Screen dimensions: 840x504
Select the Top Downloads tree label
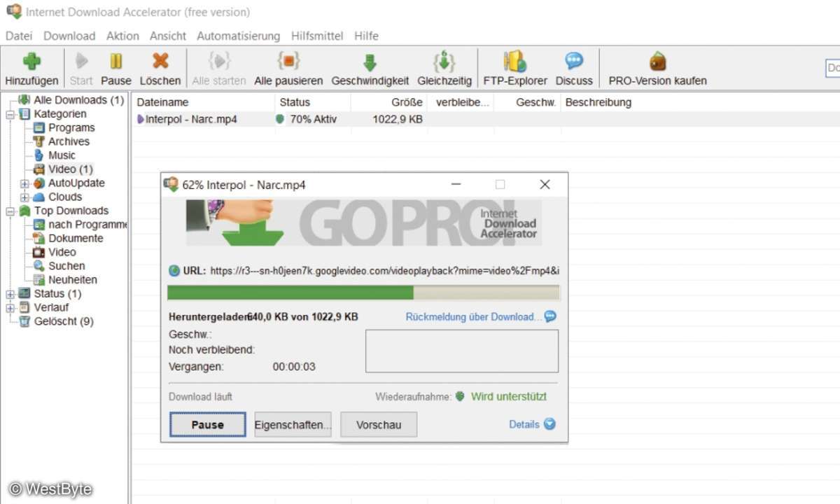click(71, 211)
